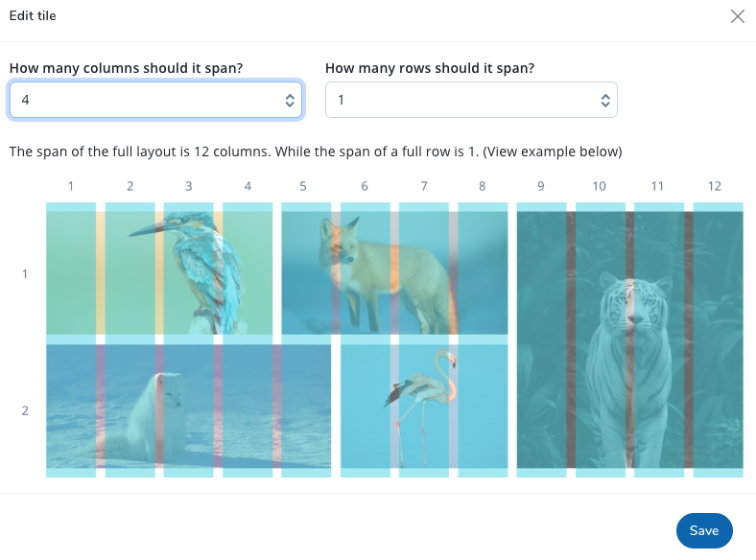
Task: Click the Save button
Action: (x=703, y=530)
